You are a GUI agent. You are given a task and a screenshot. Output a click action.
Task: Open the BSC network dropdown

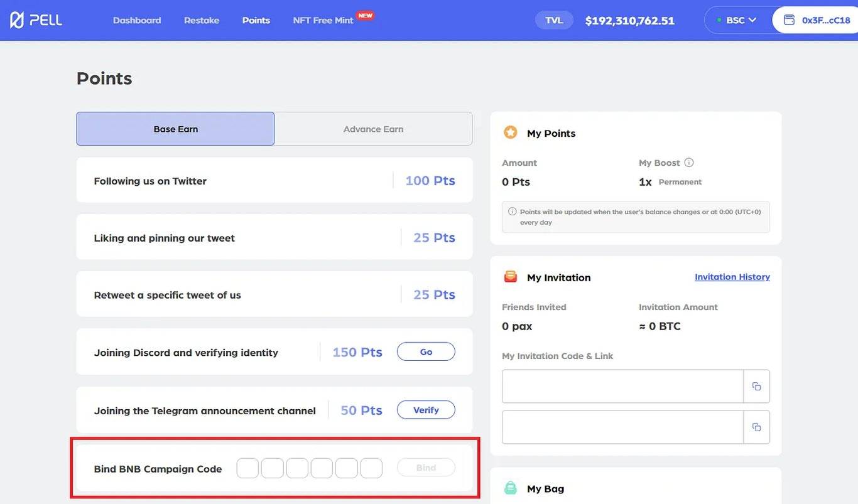[x=737, y=20]
